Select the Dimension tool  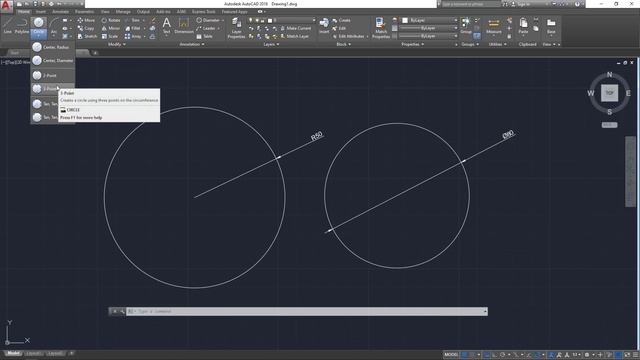pos(184,25)
